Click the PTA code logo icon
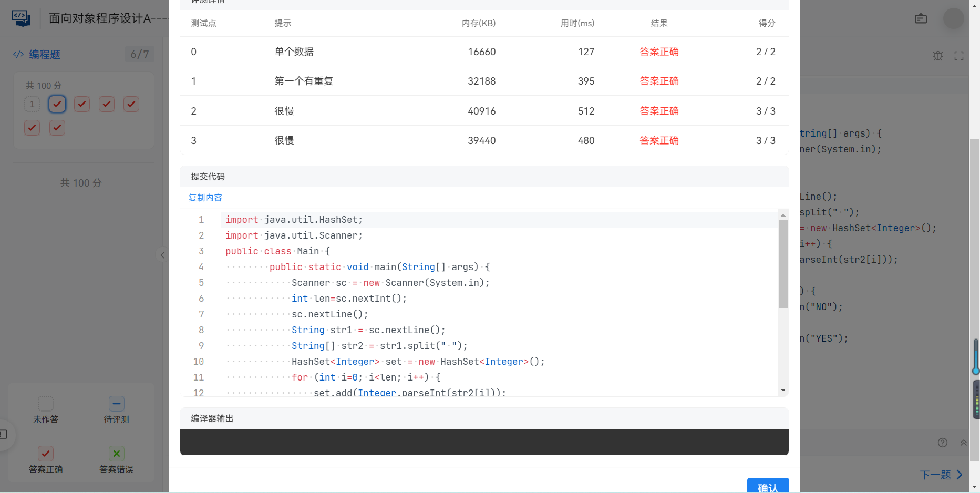This screenshot has width=980, height=493. (x=21, y=18)
